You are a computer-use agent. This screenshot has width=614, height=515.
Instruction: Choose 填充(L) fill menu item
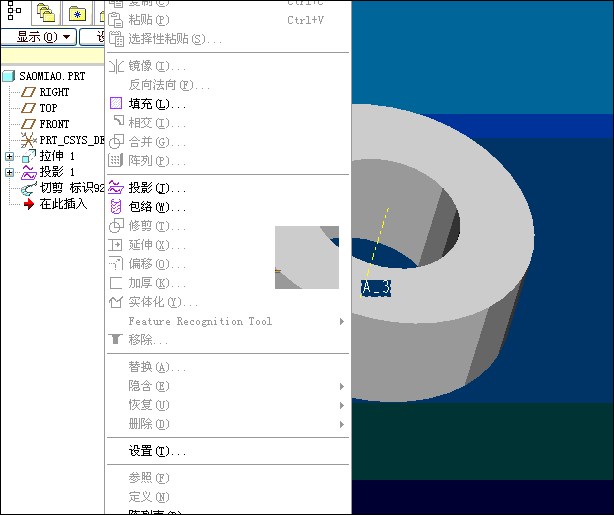point(228,104)
